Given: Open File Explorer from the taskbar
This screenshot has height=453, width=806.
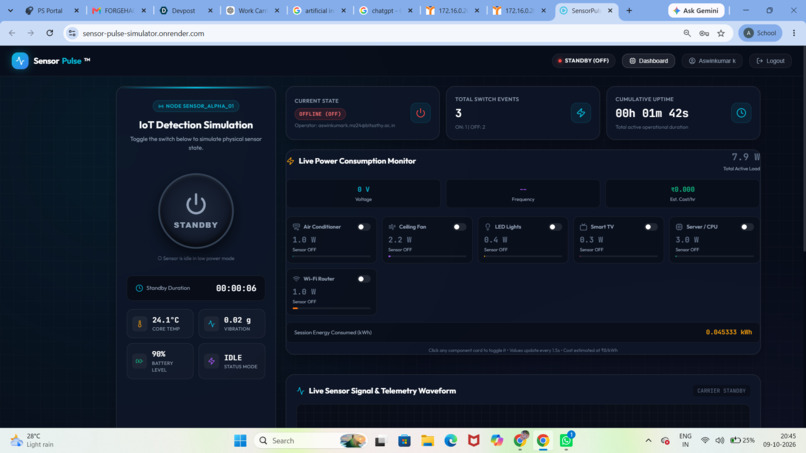Looking at the screenshot, I should point(427,441).
